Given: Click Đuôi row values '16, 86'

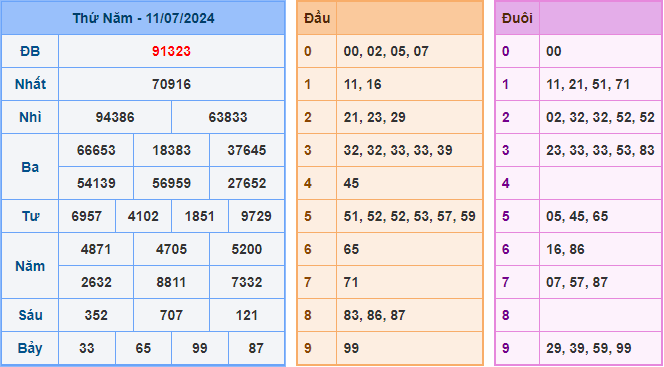Looking at the screenshot, I should (565, 250).
